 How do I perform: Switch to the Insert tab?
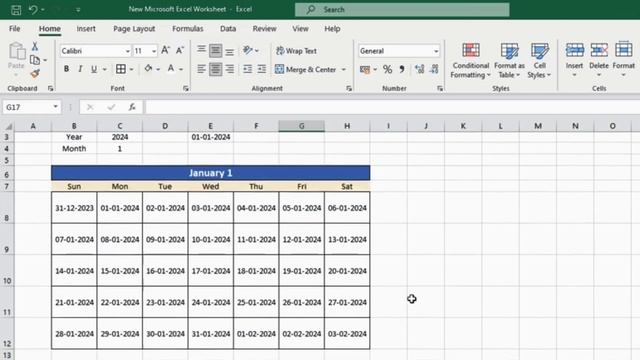tap(86, 29)
